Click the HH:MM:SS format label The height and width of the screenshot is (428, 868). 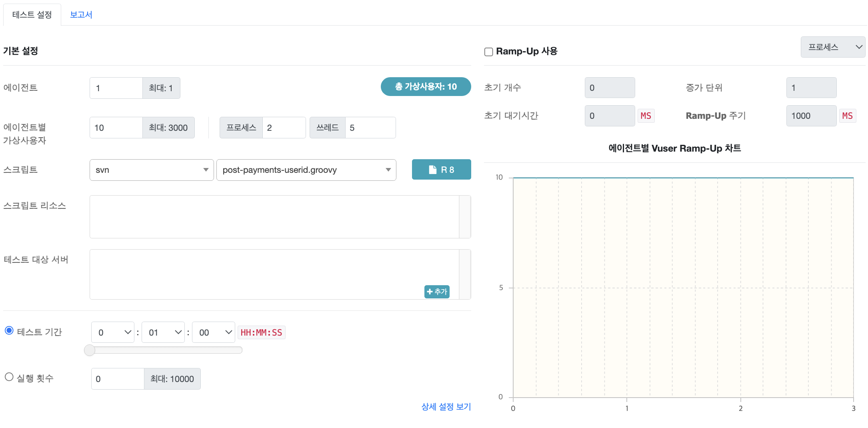[x=261, y=332]
